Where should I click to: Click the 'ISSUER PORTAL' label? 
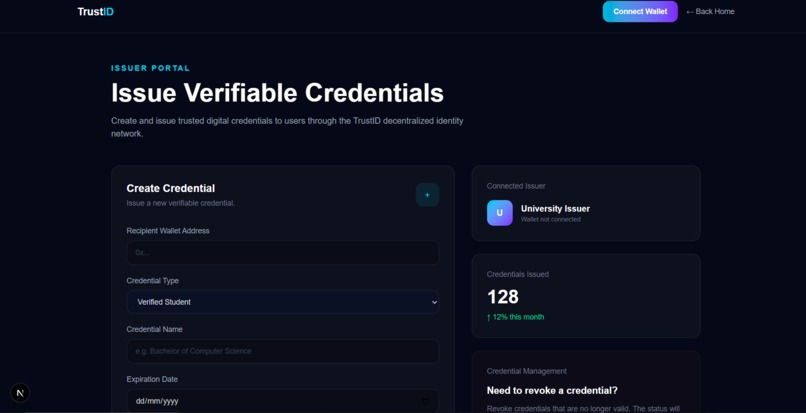151,68
